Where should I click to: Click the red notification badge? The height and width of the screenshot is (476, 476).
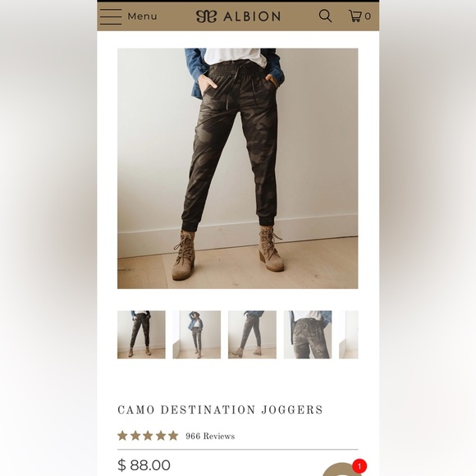[x=359, y=466]
